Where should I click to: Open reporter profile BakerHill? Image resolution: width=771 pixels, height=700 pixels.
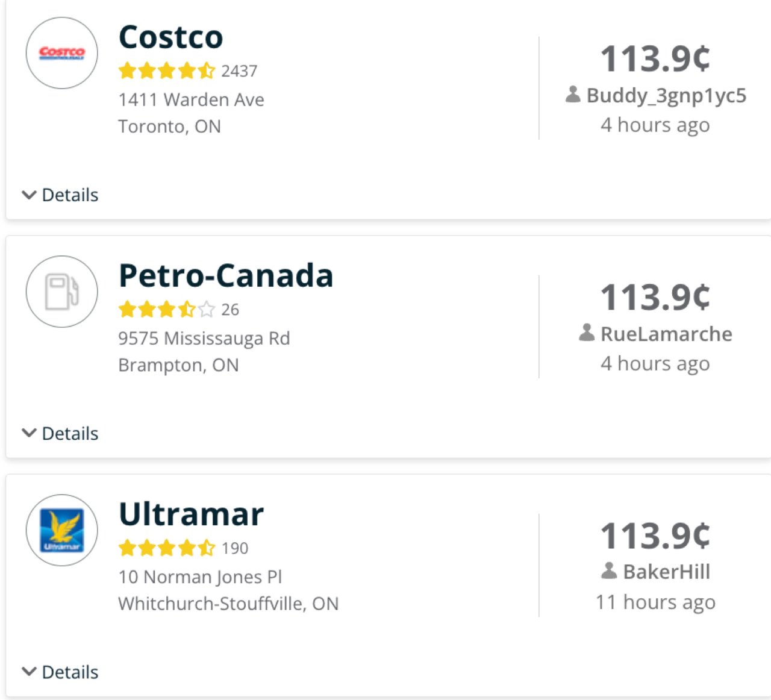point(666,572)
